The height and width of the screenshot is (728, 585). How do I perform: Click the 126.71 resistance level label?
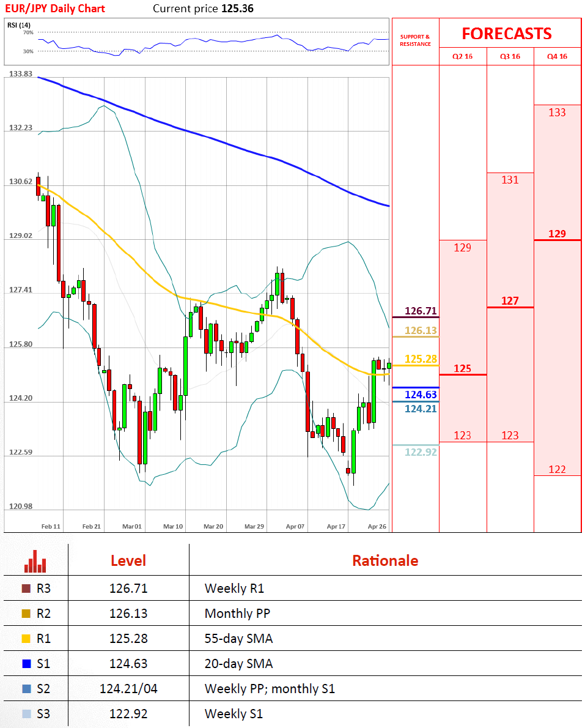421,311
